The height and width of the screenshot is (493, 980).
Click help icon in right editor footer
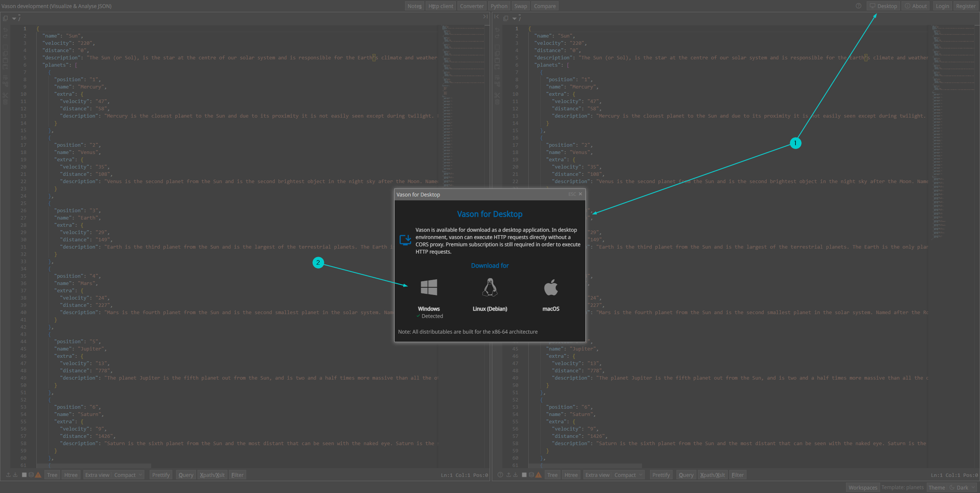[500, 475]
